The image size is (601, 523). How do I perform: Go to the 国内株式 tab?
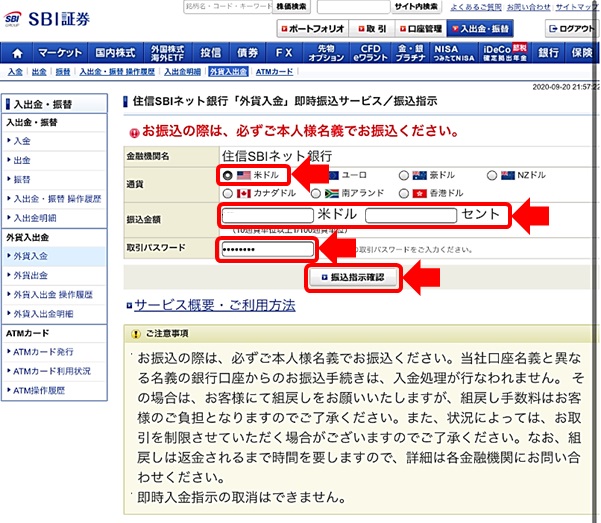tap(115, 53)
